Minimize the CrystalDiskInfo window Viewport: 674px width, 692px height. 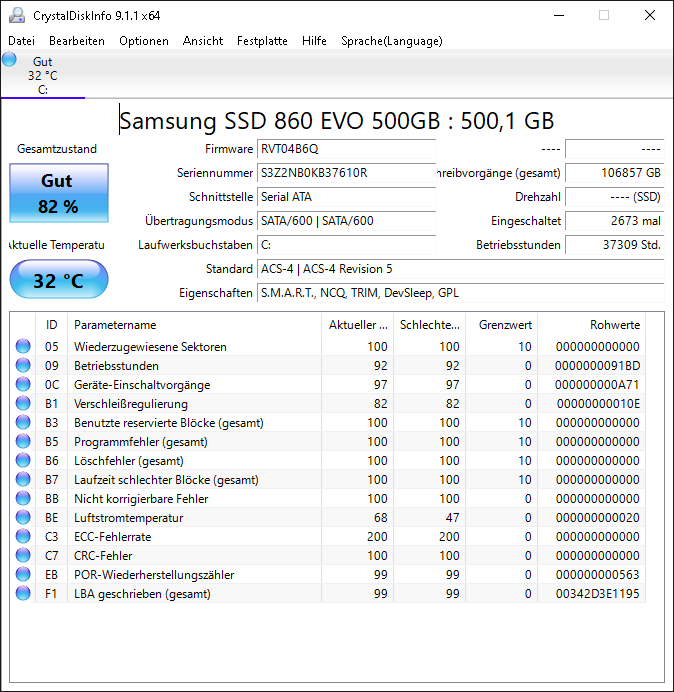point(559,15)
